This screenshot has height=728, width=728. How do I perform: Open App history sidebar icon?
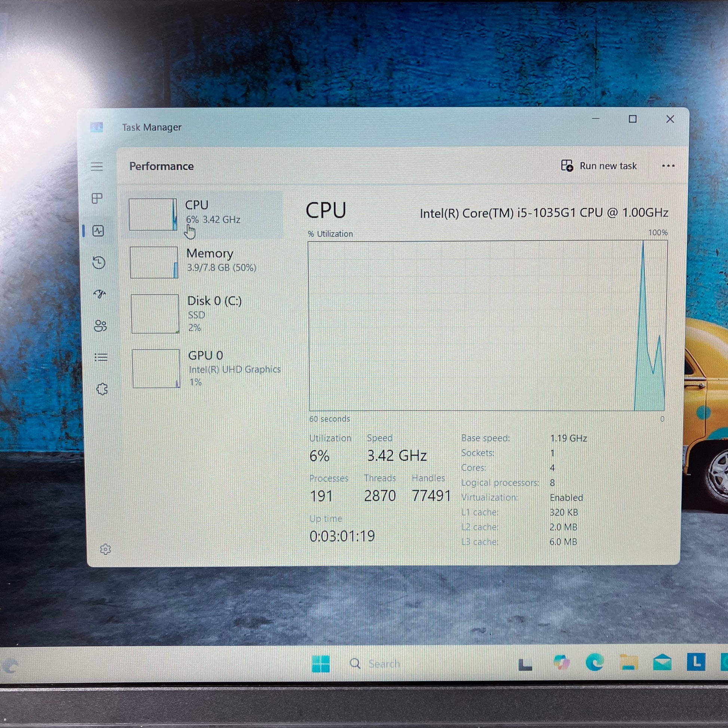(99, 263)
